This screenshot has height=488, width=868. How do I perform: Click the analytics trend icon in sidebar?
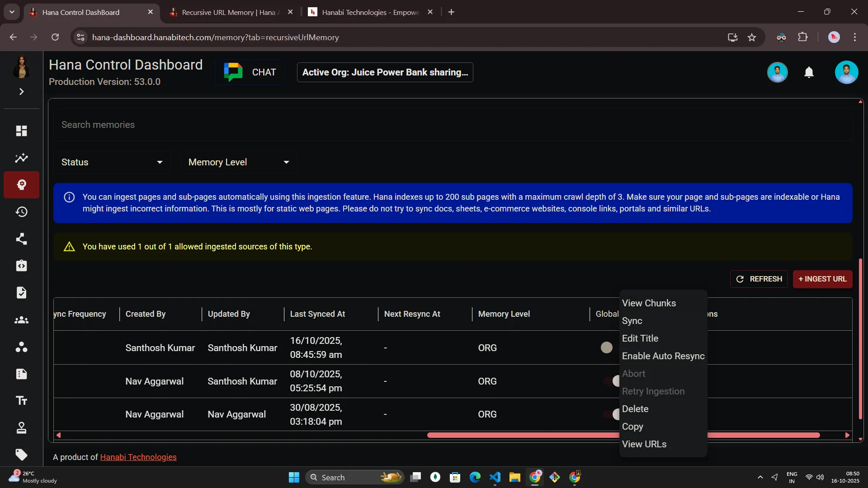click(x=21, y=158)
